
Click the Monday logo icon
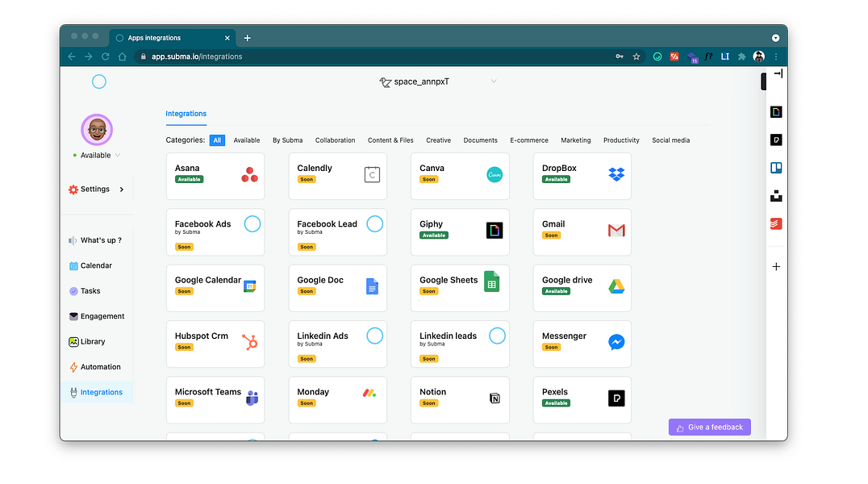point(369,393)
